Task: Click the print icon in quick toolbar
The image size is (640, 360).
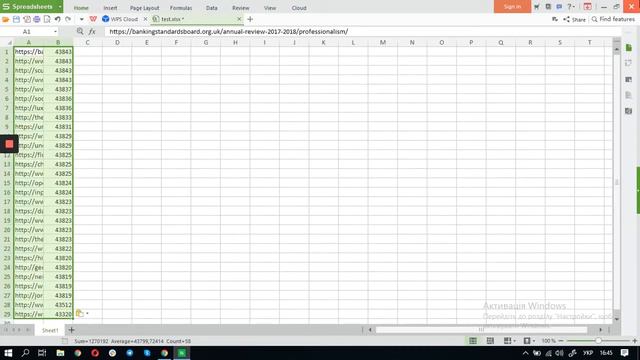Action: point(37,19)
